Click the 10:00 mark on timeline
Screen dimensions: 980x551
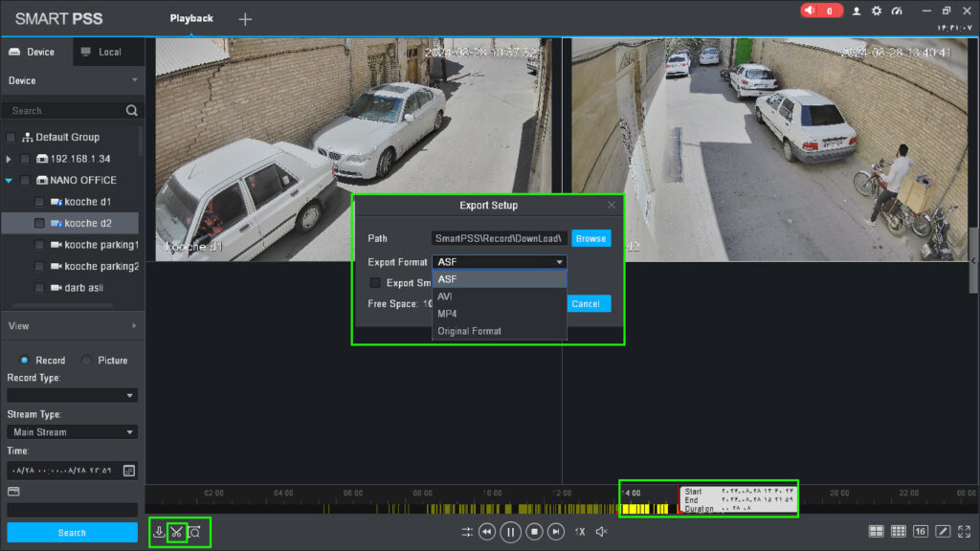pyautogui.click(x=492, y=493)
